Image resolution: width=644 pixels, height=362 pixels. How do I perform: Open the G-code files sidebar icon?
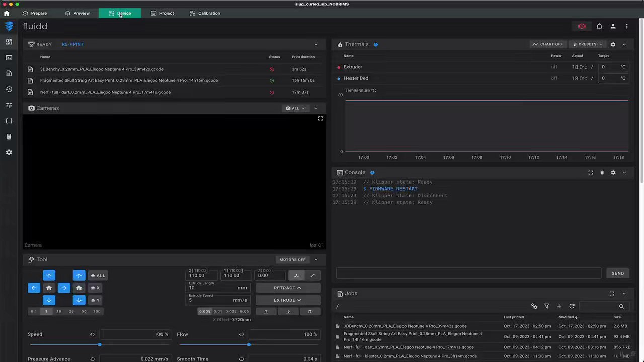click(x=9, y=73)
